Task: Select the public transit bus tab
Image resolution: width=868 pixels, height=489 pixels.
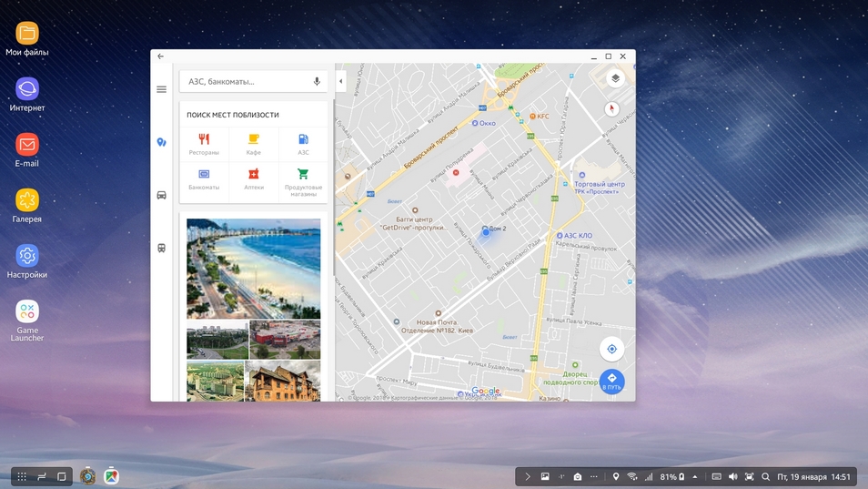Action: [x=161, y=248]
